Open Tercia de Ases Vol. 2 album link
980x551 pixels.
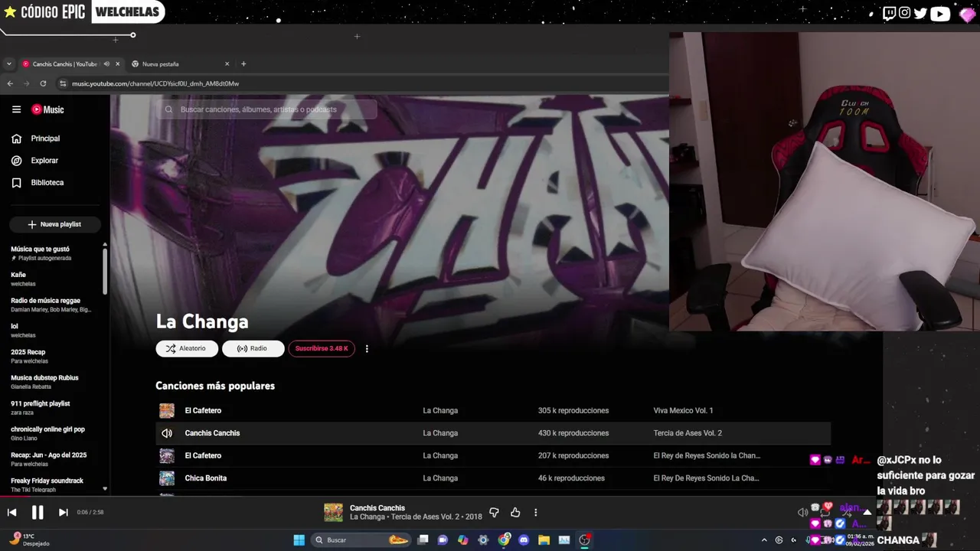click(x=688, y=433)
